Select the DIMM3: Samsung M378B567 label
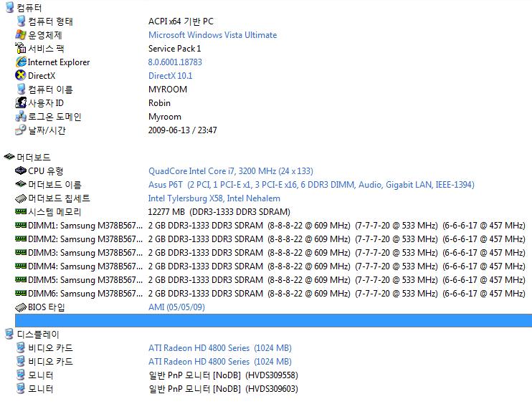The width and height of the screenshot is (532, 404). point(85,252)
